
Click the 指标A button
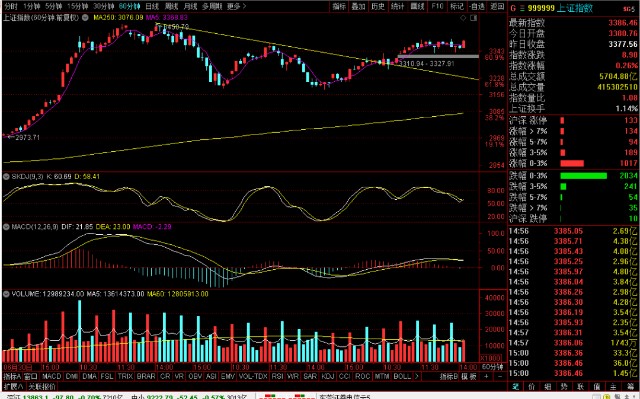pyautogui.click(x=11, y=376)
